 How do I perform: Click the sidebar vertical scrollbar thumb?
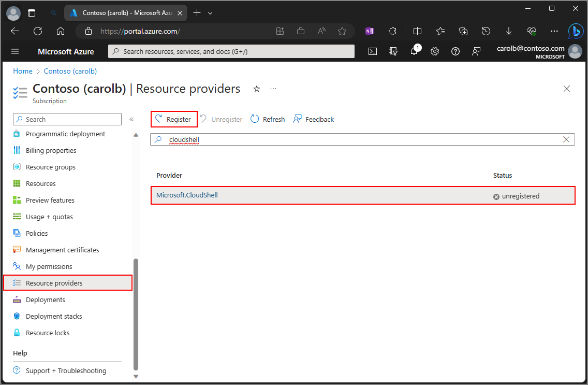point(136,315)
